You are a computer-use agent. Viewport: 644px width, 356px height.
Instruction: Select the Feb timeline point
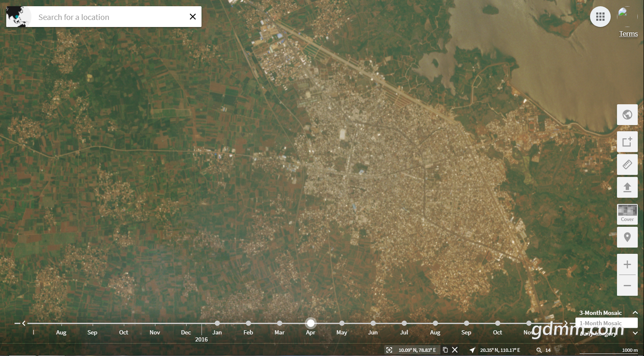point(248,323)
